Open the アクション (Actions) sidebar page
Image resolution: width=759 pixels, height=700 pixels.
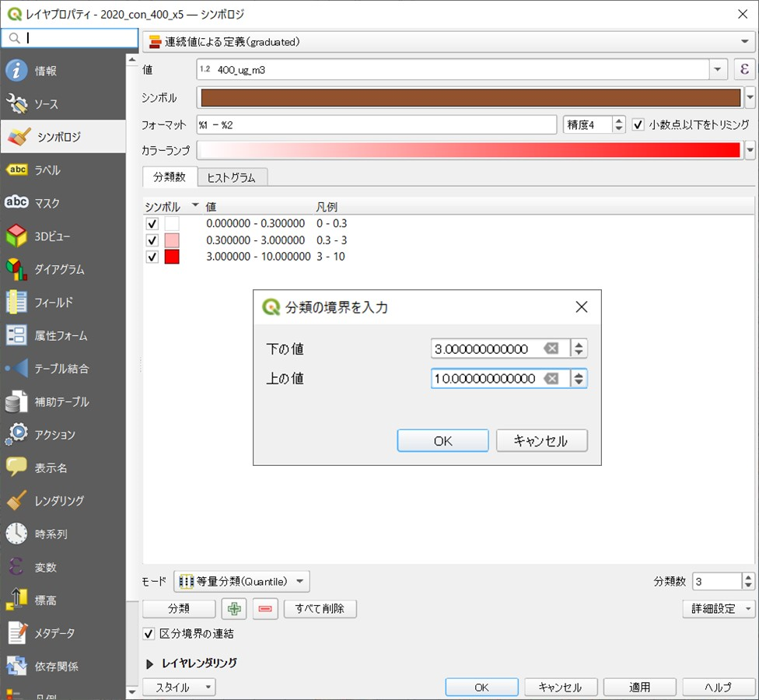[63, 435]
